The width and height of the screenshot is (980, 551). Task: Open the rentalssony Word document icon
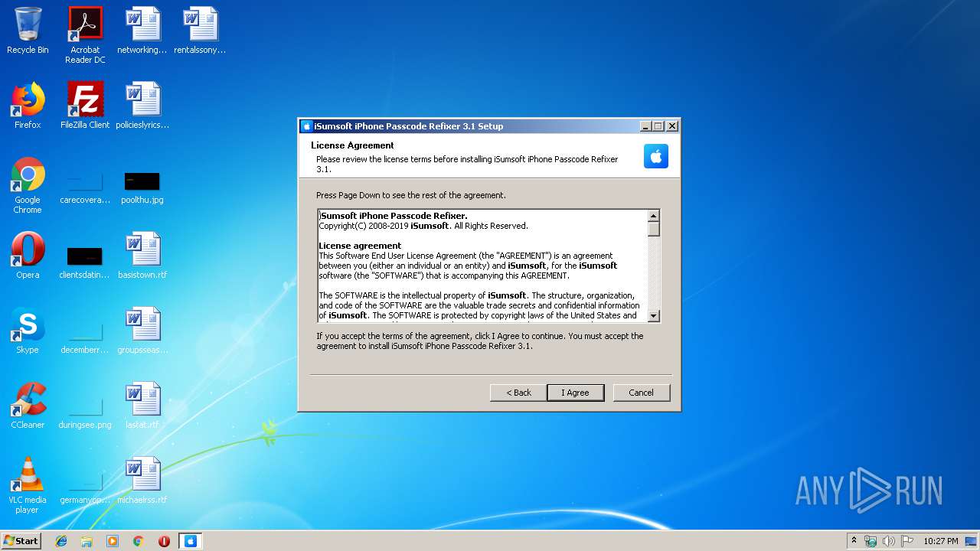tap(200, 31)
